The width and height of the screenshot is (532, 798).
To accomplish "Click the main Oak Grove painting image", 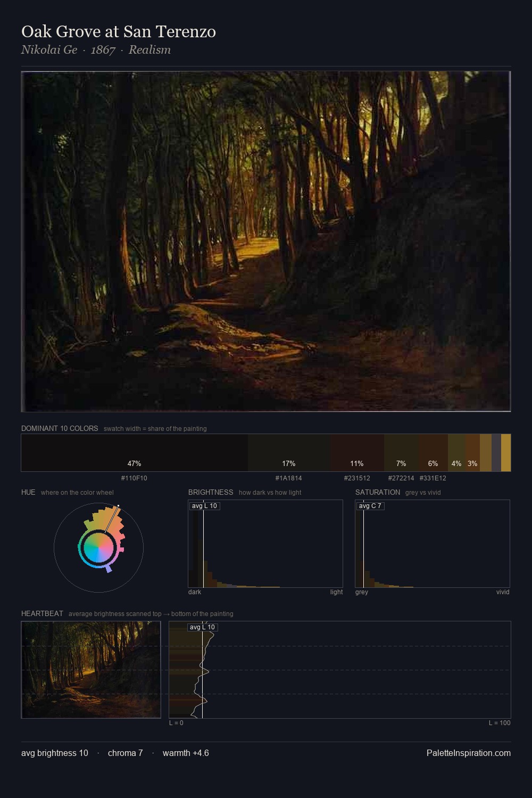I will [266, 242].
